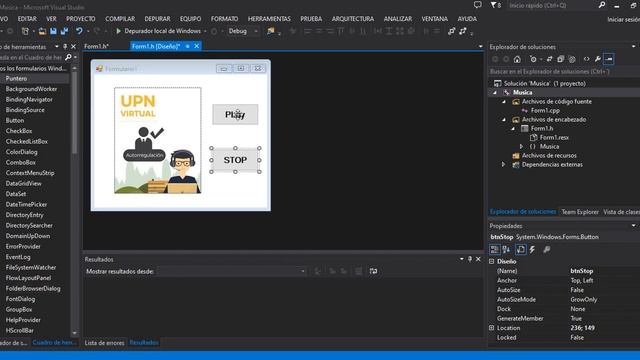Image resolution: width=640 pixels, height=360 pixels.
Task: Toggle Alphabetical sort in Propiedades
Action: click(506, 249)
